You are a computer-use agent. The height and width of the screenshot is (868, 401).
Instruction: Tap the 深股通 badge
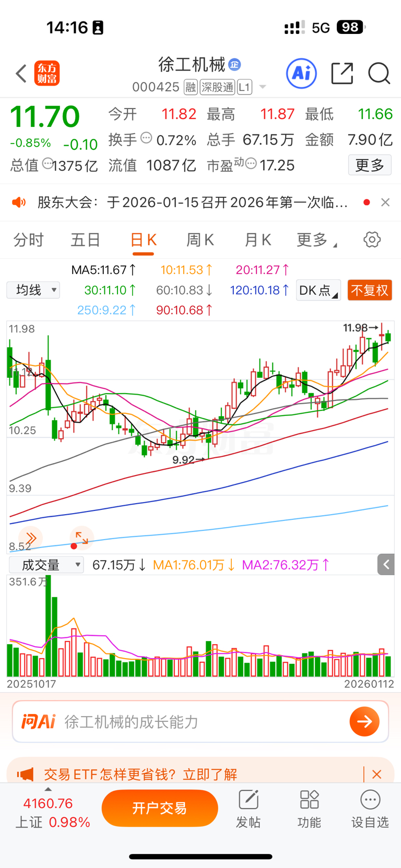tap(218, 87)
